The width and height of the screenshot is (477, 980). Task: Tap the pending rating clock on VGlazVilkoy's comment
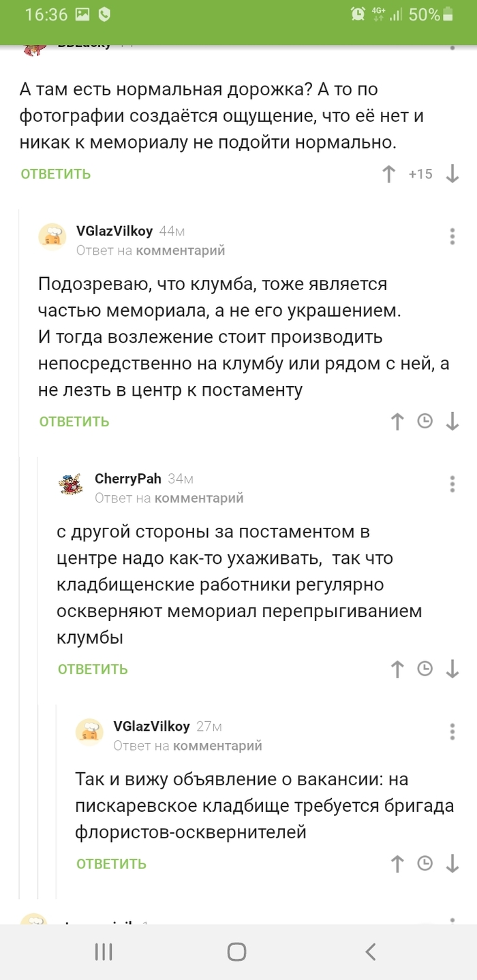coord(425,421)
